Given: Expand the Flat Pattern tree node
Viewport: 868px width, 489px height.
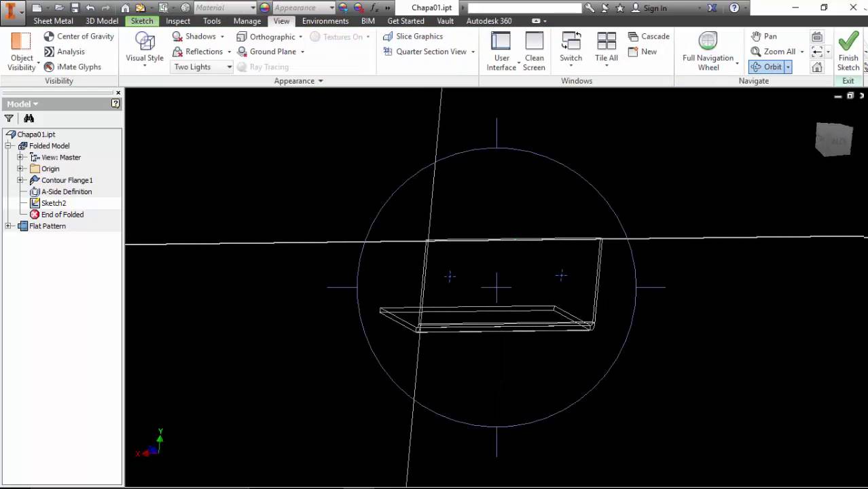Looking at the screenshot, I should point(8,225).
